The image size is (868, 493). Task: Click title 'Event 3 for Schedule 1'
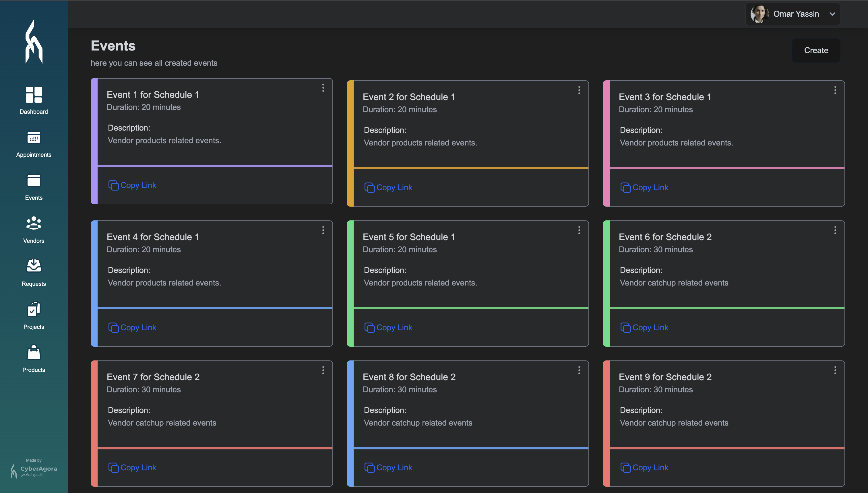(x=665, y=97)
